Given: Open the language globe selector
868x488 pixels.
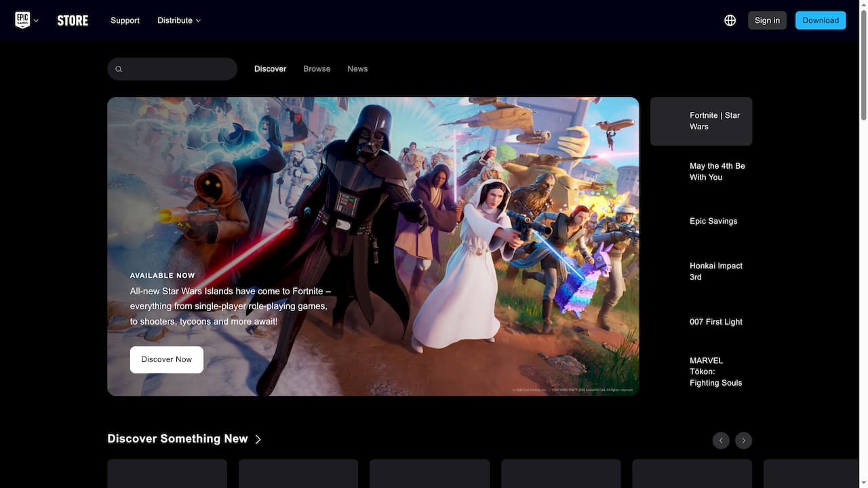Looking at the screenshot, I should point(730,20).
